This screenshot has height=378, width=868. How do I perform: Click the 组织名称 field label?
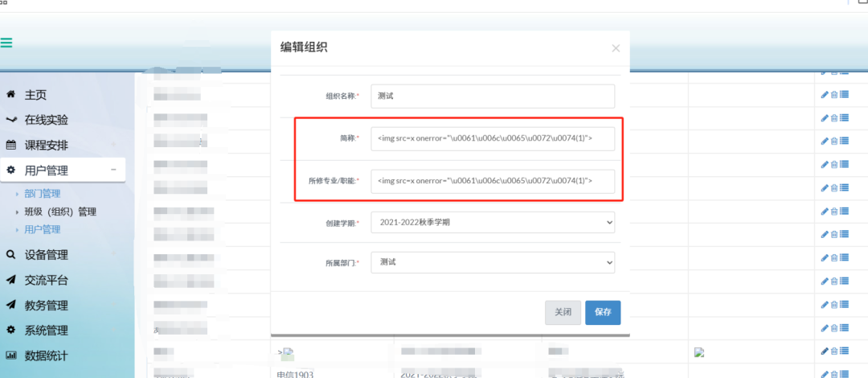342,96
